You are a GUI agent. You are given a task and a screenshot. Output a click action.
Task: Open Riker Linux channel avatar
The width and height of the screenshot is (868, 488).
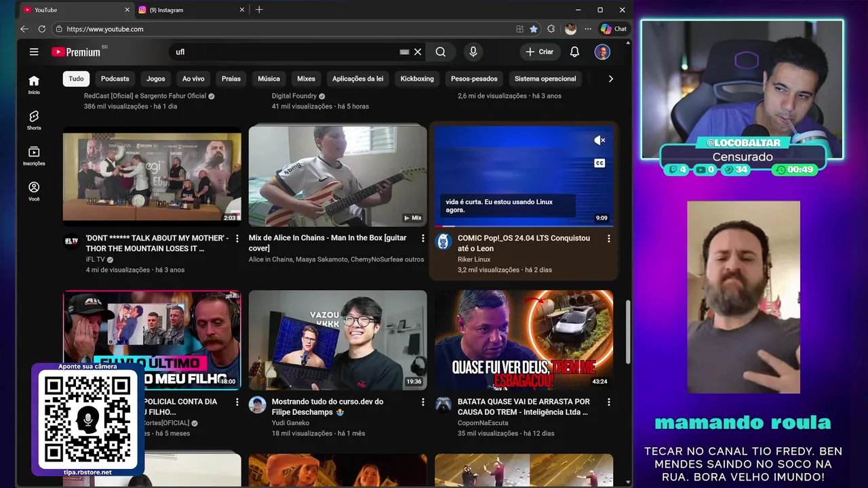[443, 242]
